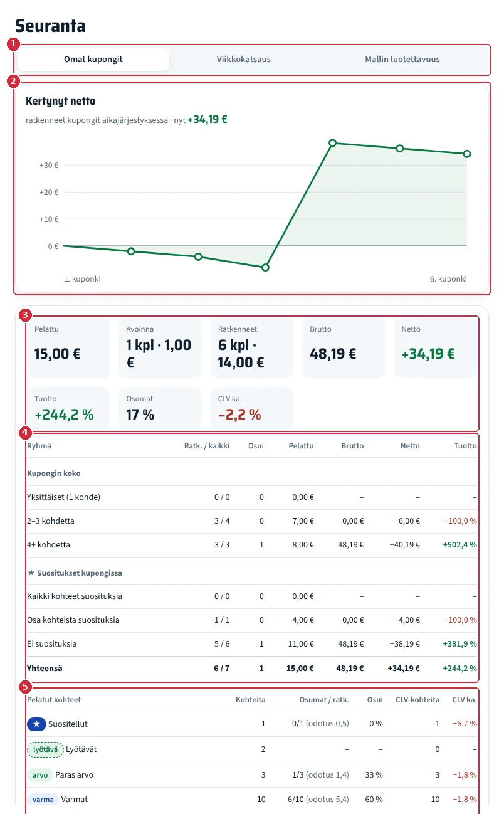This screenshot has height=814, width=504.
Task: Click the Kertynyt netto chart heading
Action: pos(61,101)
